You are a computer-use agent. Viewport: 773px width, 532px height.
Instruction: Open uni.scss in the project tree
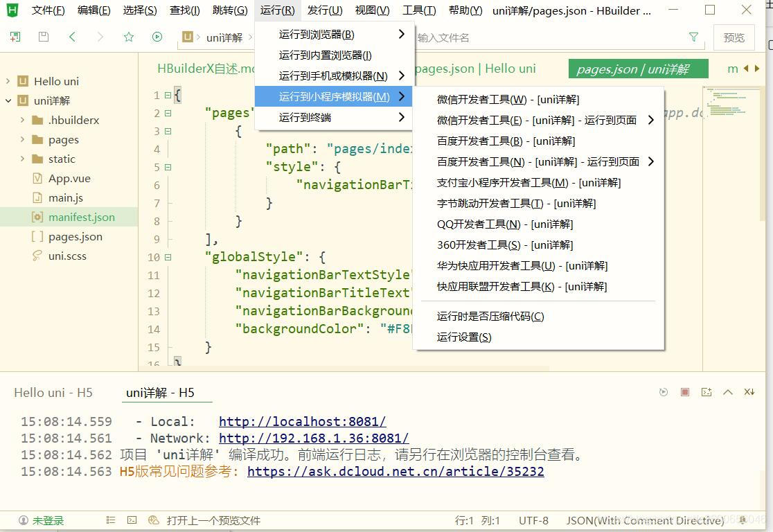tap(69, 256)
